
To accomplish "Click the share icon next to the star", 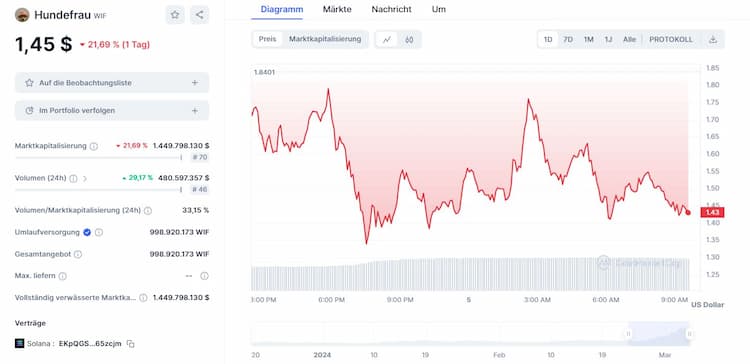I will coord(199,15).
